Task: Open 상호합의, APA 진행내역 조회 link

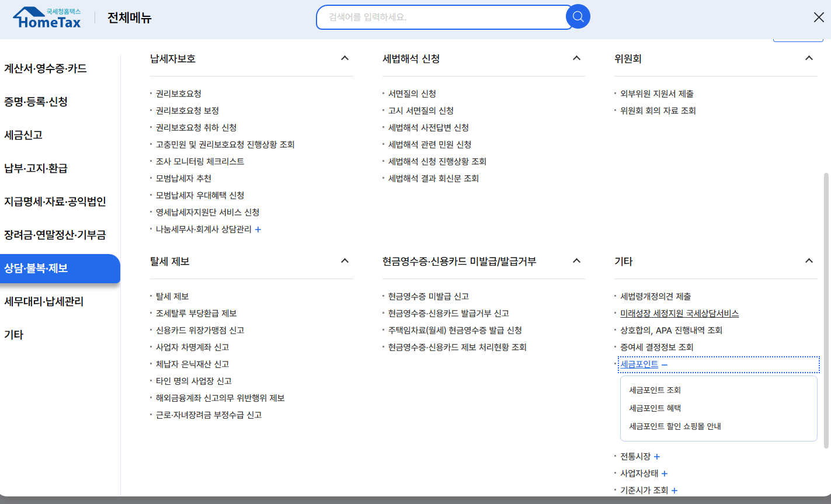Action: click(671, 330)
